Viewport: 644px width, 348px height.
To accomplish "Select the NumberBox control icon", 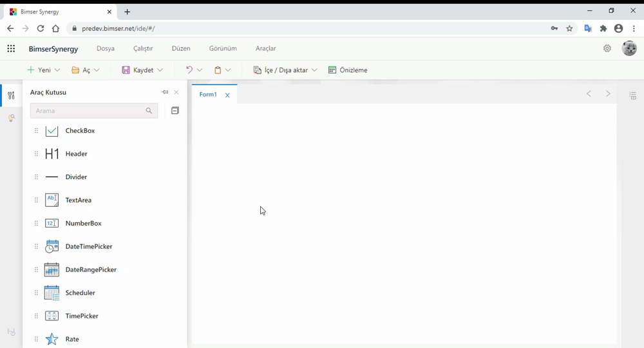I will (52, 224).
